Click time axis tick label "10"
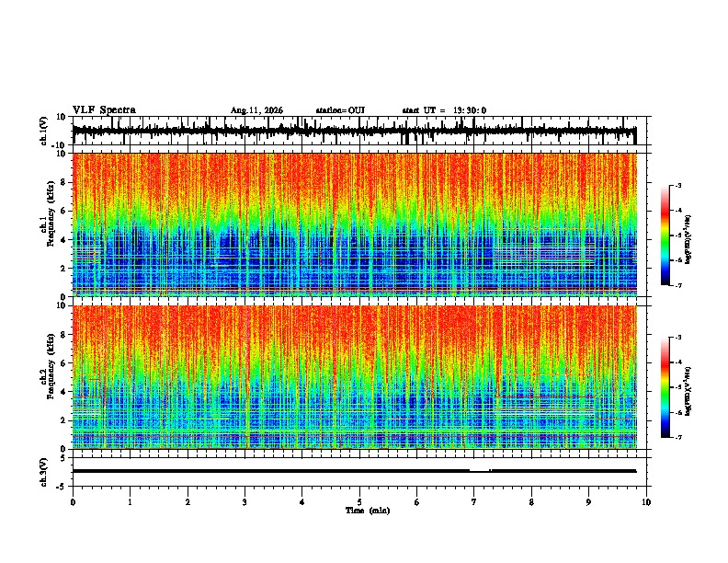 pos(646,502)
